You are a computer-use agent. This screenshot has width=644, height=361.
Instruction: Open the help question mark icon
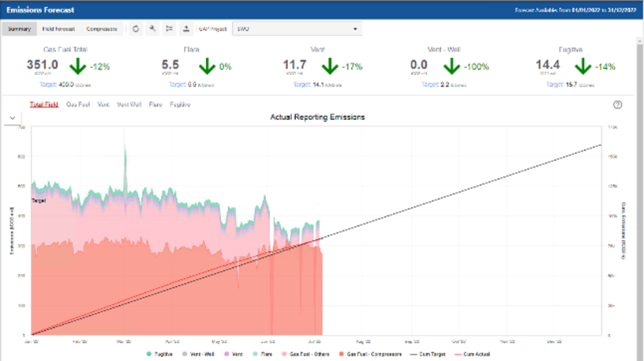(x=618, y=105)
